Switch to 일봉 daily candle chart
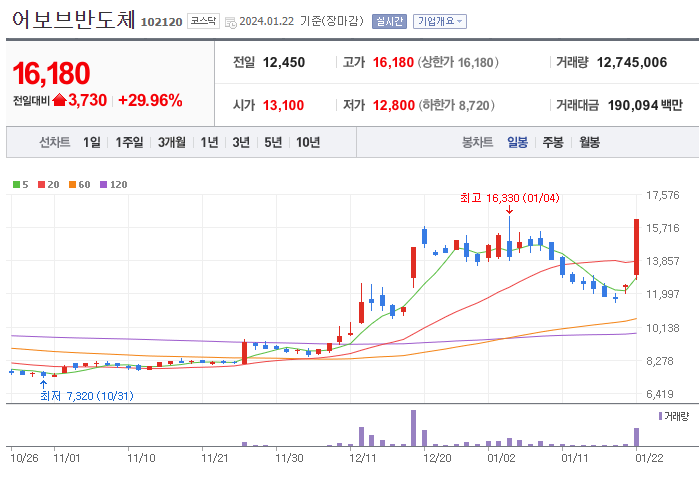The image size is (699, 480). (517, 142)
